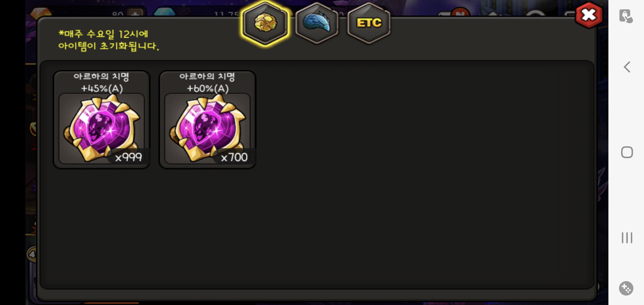Tap the Android back arrow
This screenshot has width=644, height=305.
click(x=627, y=67)
